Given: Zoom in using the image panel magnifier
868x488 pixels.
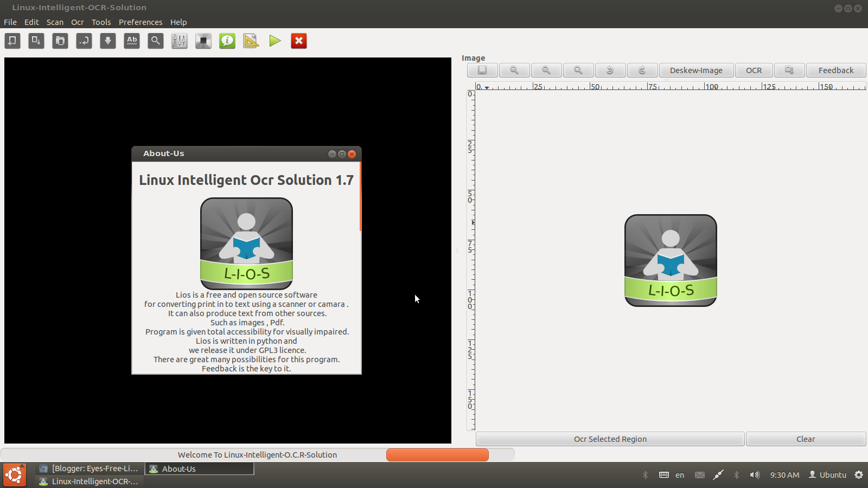Looking at the screenshot, I should tap(514, 70).
